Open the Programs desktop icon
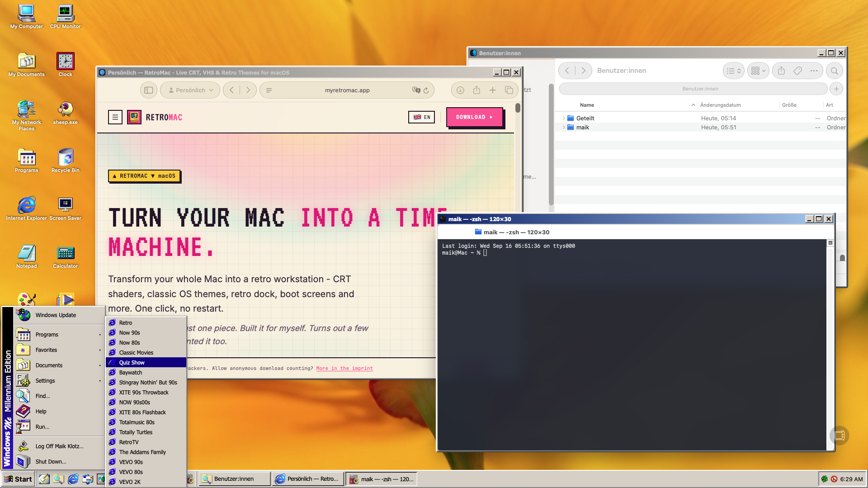The image size is (868, 488). (27, 161)
